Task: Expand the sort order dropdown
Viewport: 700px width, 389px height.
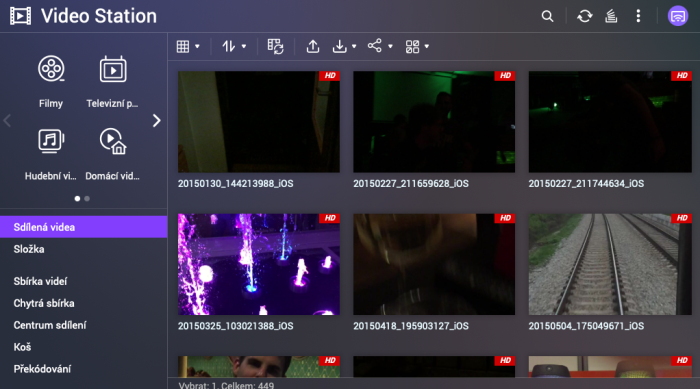Action: pyautogui.click(x=234, y=46)
